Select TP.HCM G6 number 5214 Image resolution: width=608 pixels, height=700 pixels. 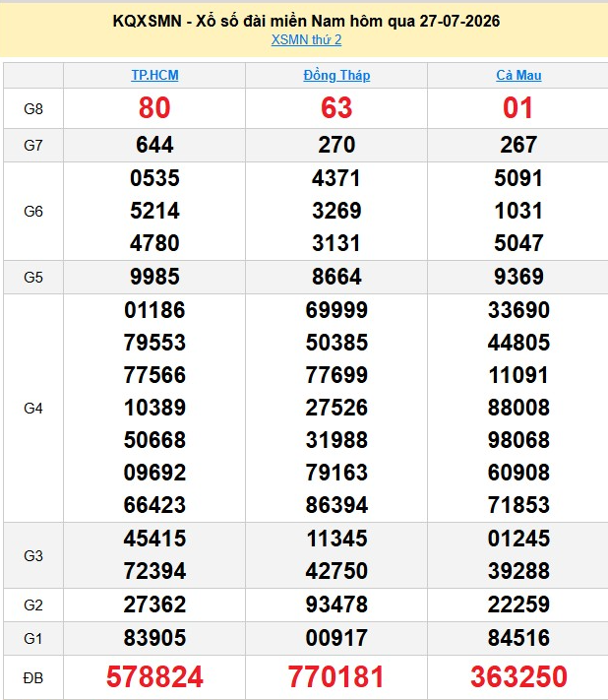click(154, 211)
